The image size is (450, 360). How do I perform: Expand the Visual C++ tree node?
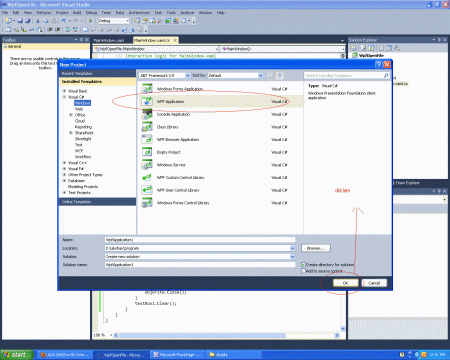point(64,163)
